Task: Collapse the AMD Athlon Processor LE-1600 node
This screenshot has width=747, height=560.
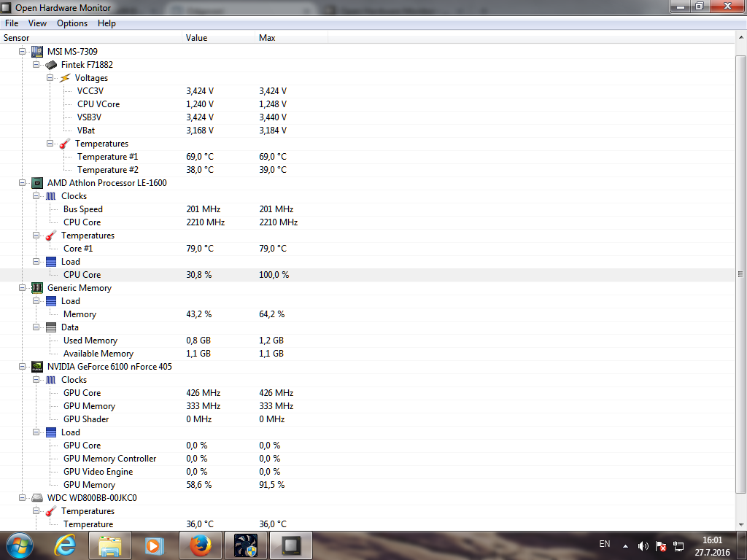Action: coord(23,183)
